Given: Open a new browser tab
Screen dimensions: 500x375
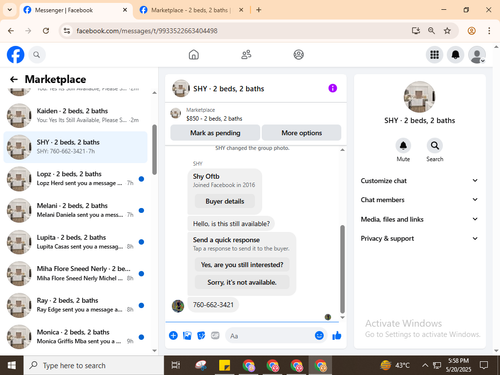Looking at the screenshot, I should pos(259,10).
